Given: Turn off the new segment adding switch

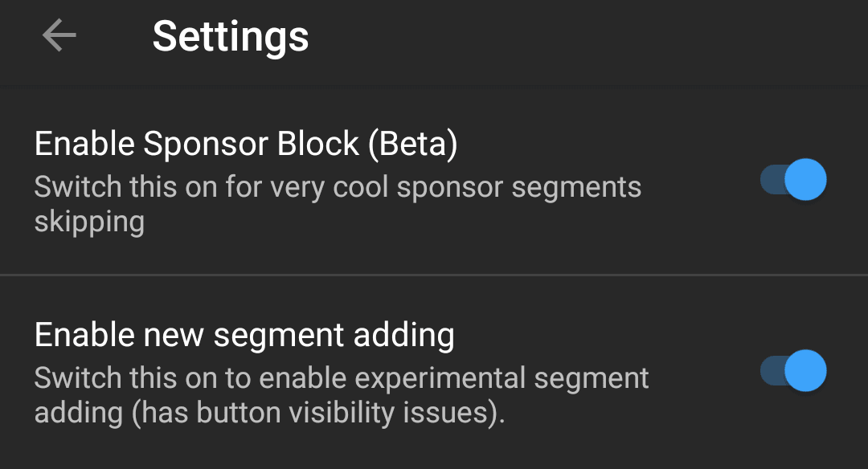Looking at the screenshot, I should coord(793,370).
